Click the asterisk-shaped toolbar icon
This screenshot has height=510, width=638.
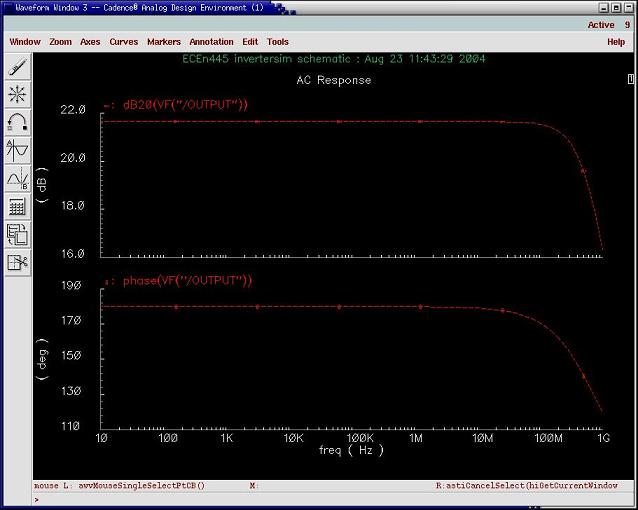pos(17,95)
